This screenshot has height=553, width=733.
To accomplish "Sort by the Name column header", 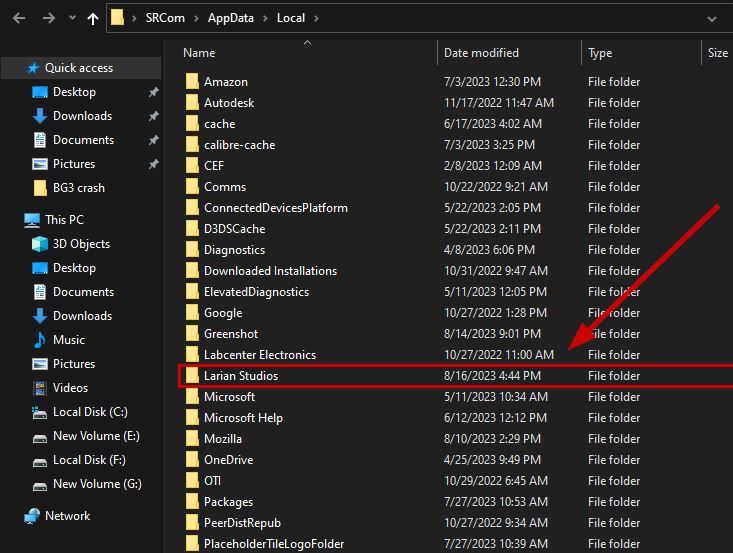I will click(x=199, y=53).
